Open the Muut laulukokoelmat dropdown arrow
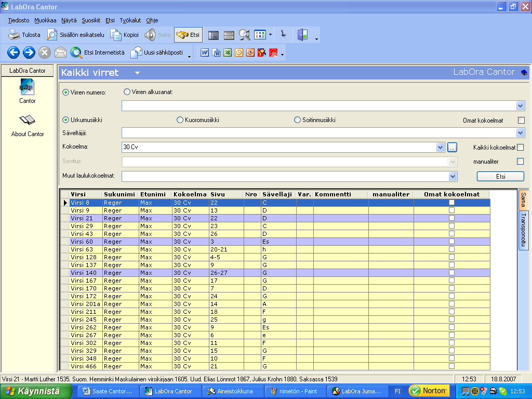Screen dimensions: 532x399 pos(453,176)
